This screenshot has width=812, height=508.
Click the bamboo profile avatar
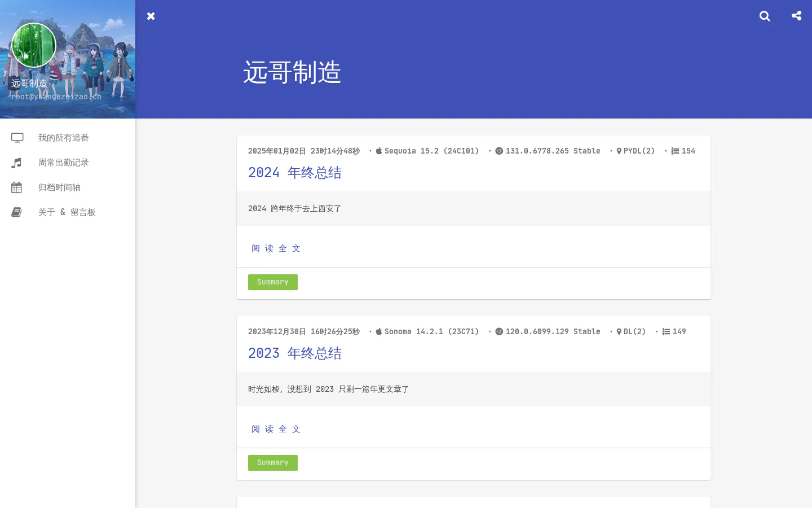tap(34, 45)
